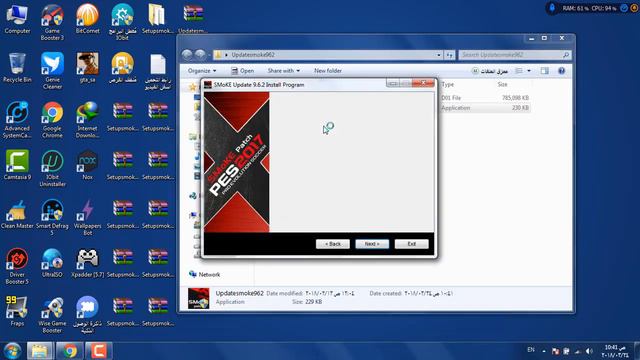The image size is (640, 360).
Task: Select the Application file row
Action: [485, 108]
